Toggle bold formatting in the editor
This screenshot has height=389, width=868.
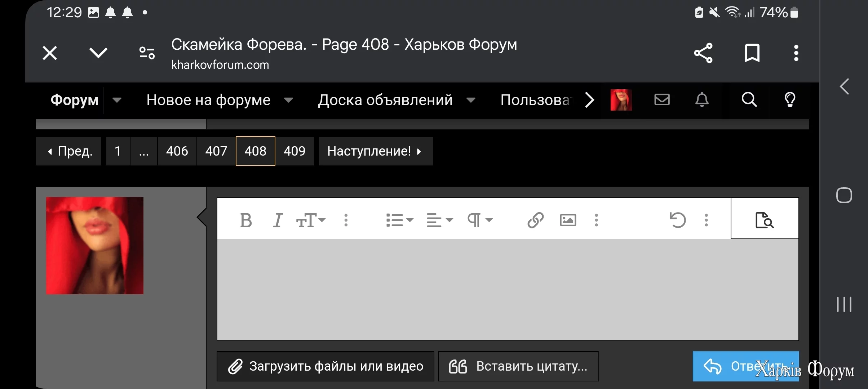[246, 220]
